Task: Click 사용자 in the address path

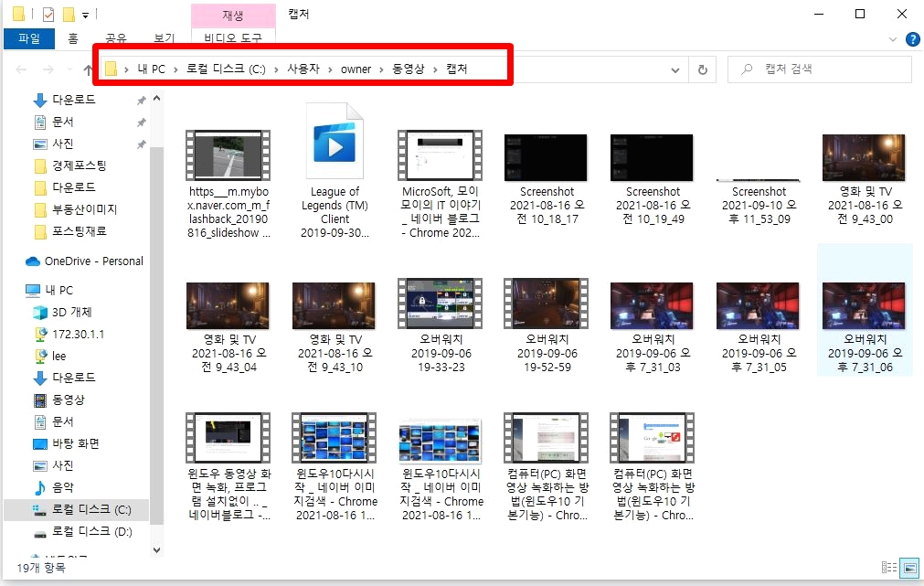Action: click(303, 69)
